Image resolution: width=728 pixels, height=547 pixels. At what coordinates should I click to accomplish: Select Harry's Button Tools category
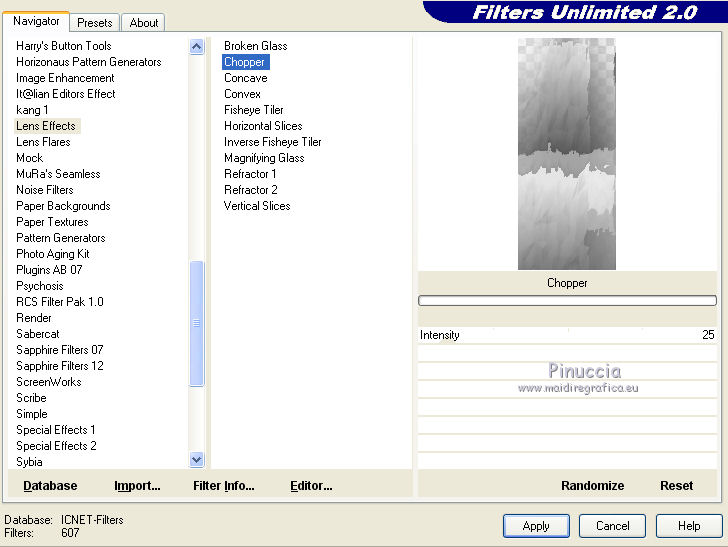tap(64, 46)
